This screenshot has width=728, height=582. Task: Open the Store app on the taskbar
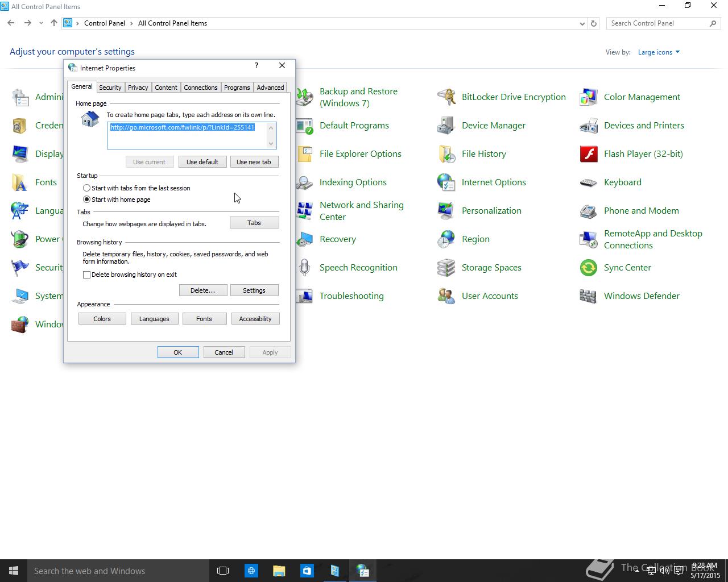pos(307,571)
